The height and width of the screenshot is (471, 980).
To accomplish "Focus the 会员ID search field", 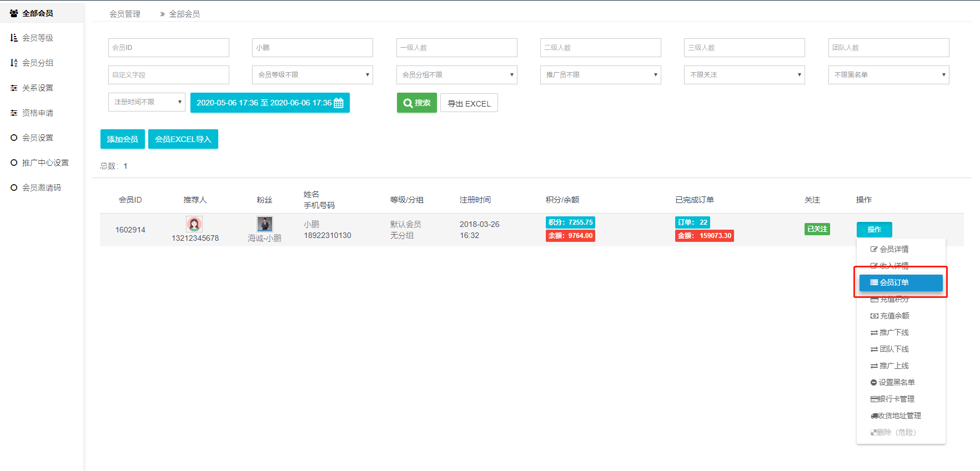I will [x=169, y=48].
